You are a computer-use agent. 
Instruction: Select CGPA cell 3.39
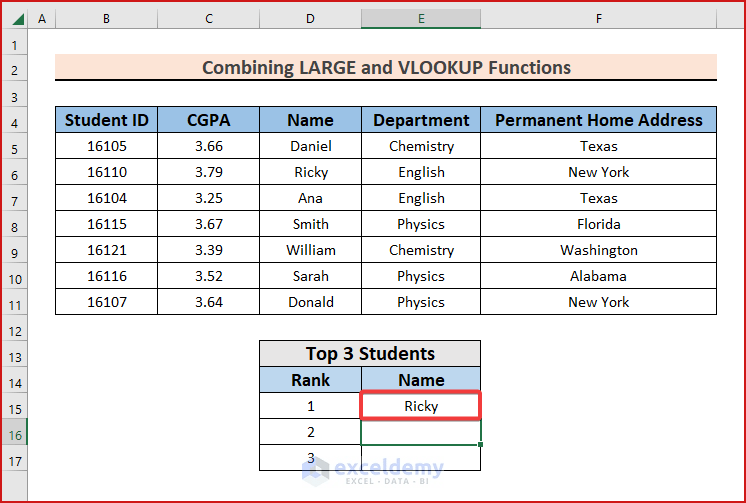click(x=208, y=250)
